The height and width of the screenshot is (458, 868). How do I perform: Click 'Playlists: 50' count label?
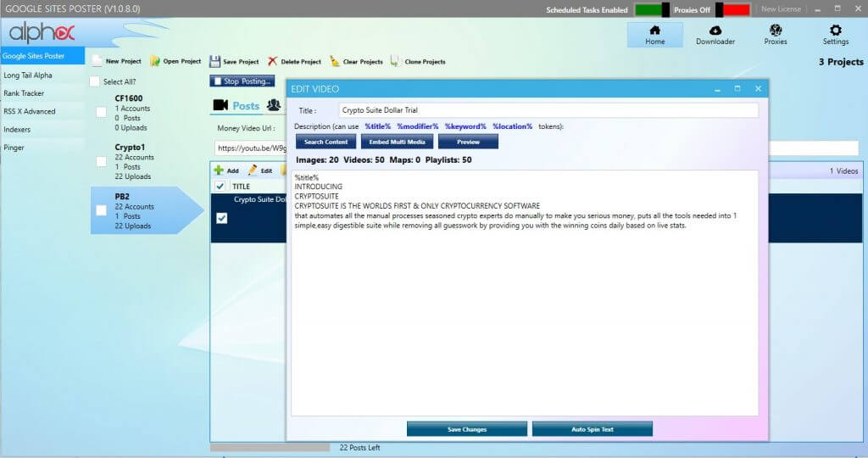click(448, 160)
